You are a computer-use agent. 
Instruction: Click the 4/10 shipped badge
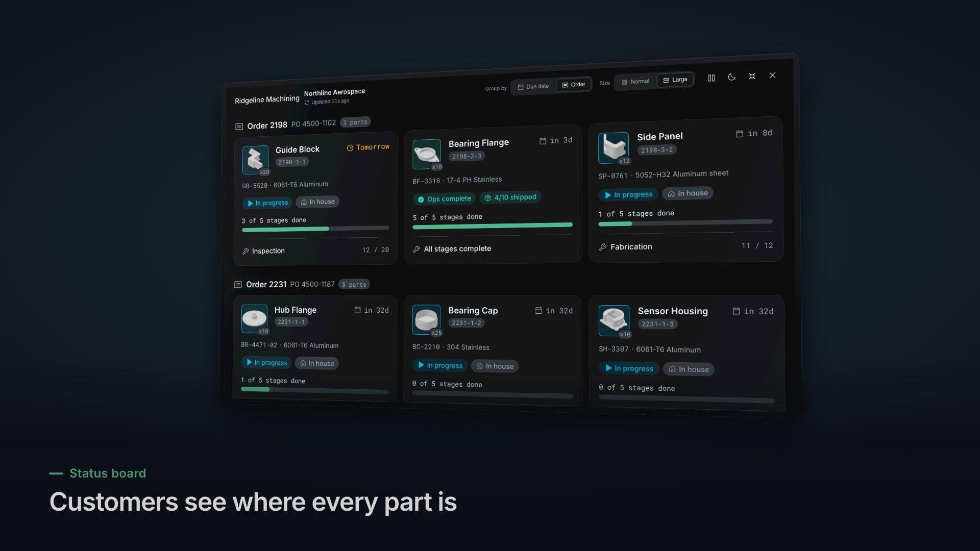click(510, 197)
